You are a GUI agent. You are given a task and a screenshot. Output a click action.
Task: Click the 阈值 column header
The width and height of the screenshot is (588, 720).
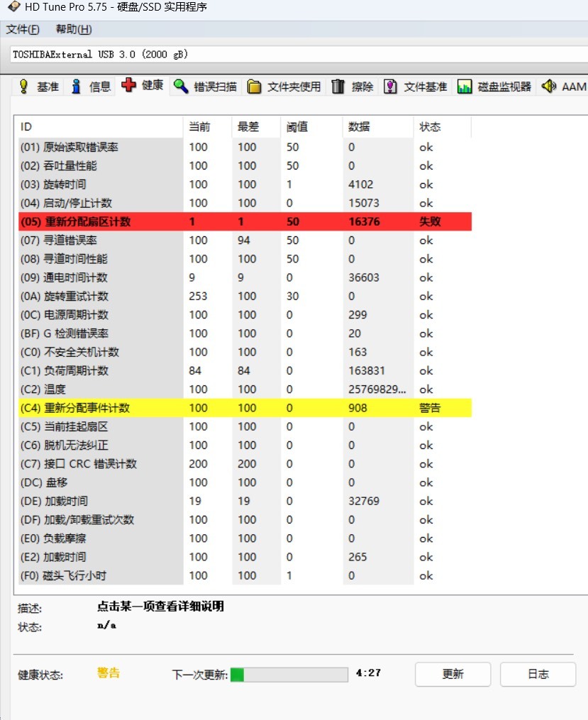point(311,127)
